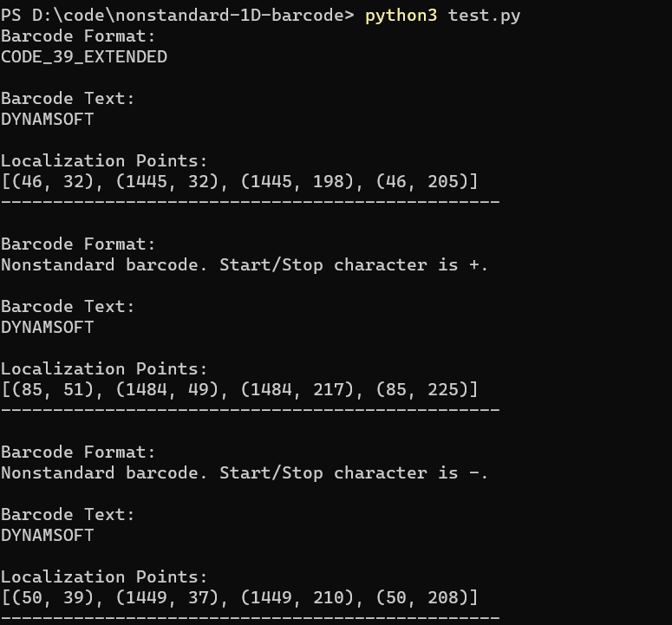Image resolution: width=672 pixels, height=625 pixels.
Task: Click the third Localization Points label
Action: pyautogui.click(x=104, y=577)
